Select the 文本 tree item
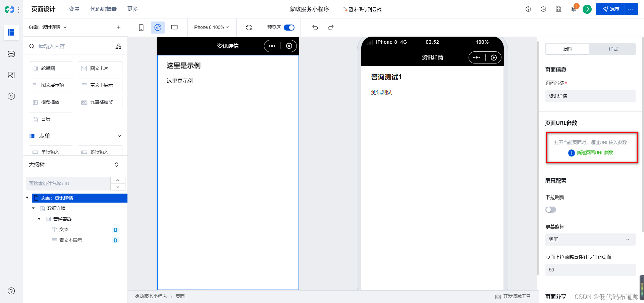The height and width of the screenshot is (303, 644). coord(64,230)
